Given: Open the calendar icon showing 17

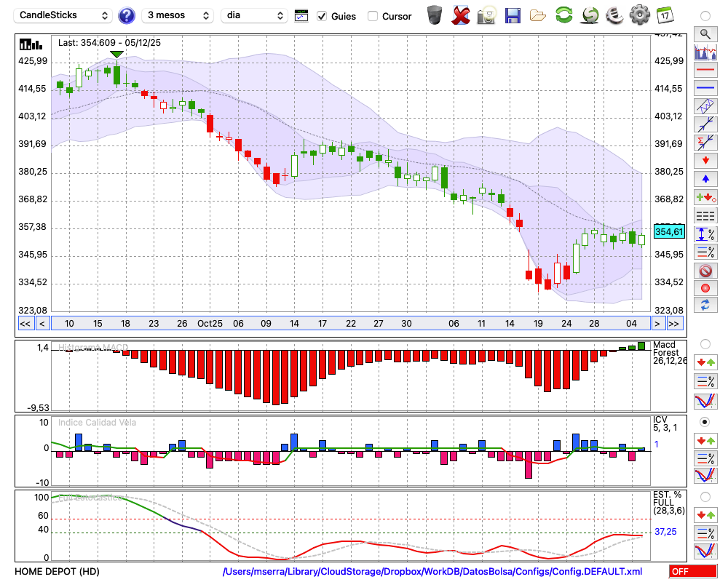Looking at the screenshot, I should 665,15.
